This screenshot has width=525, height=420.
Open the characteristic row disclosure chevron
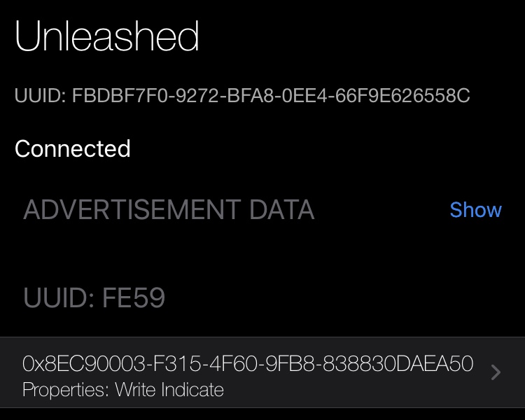tap(496, 372)
